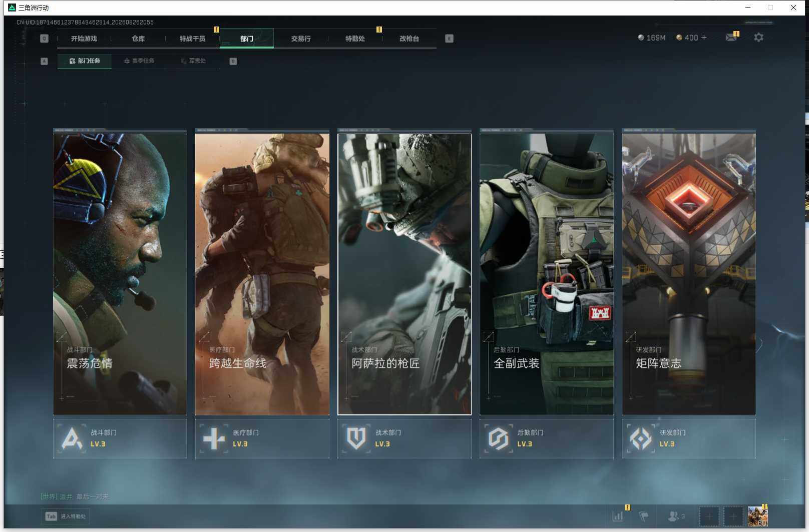Image resolution: width=809 pixels, height=532 pixels.
Task: Open the 特战干员 tab
Action: tap(192, 39)
